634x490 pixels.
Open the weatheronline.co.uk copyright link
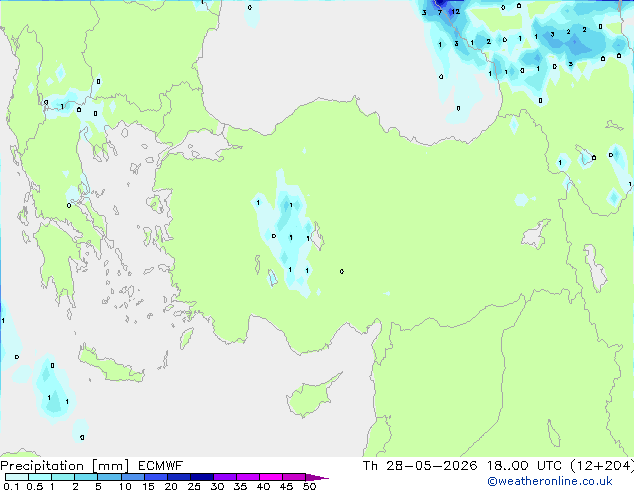[x=550, y=481]
